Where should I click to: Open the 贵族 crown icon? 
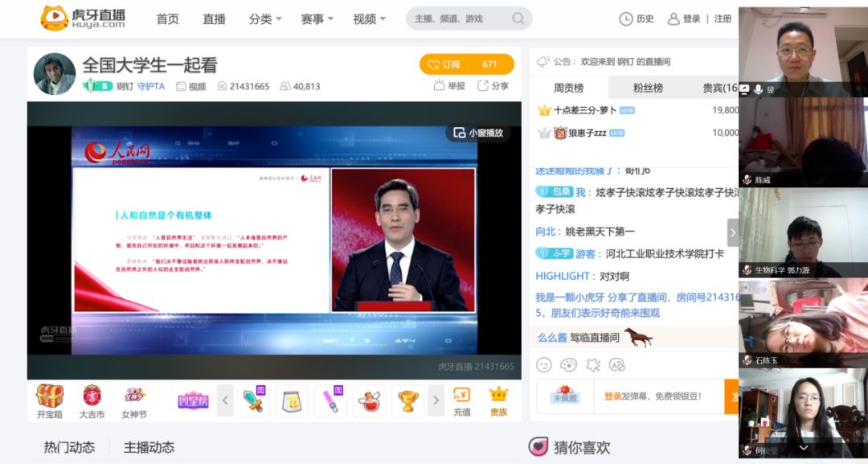pos(498,400)
